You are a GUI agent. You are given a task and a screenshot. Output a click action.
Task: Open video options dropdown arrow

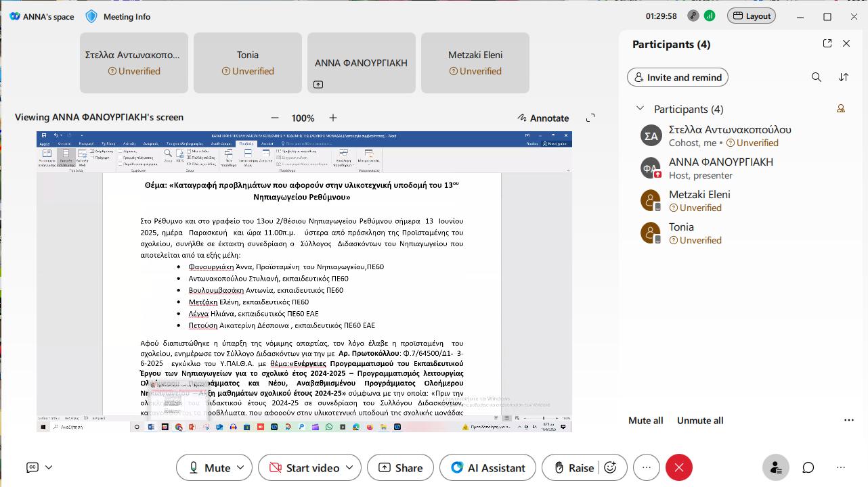349,467
